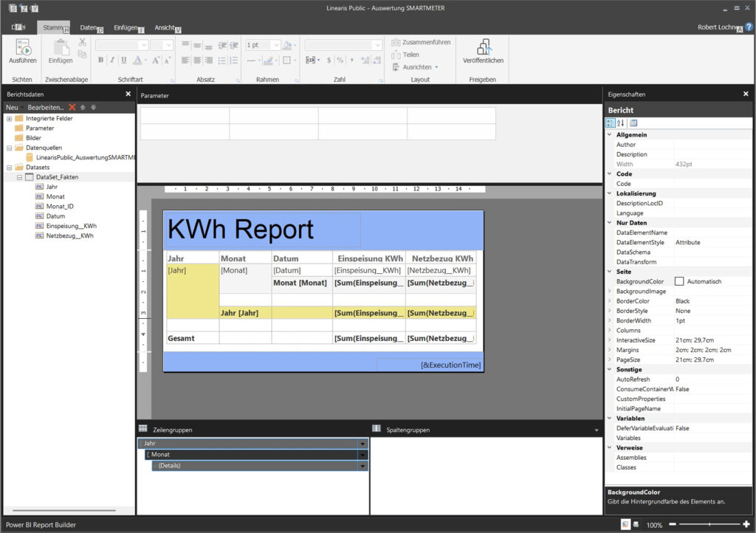This screenshot has width=756, height=533.
Task: Switch to the Daten ribbon tab
Action: click(x=89, y=27)
